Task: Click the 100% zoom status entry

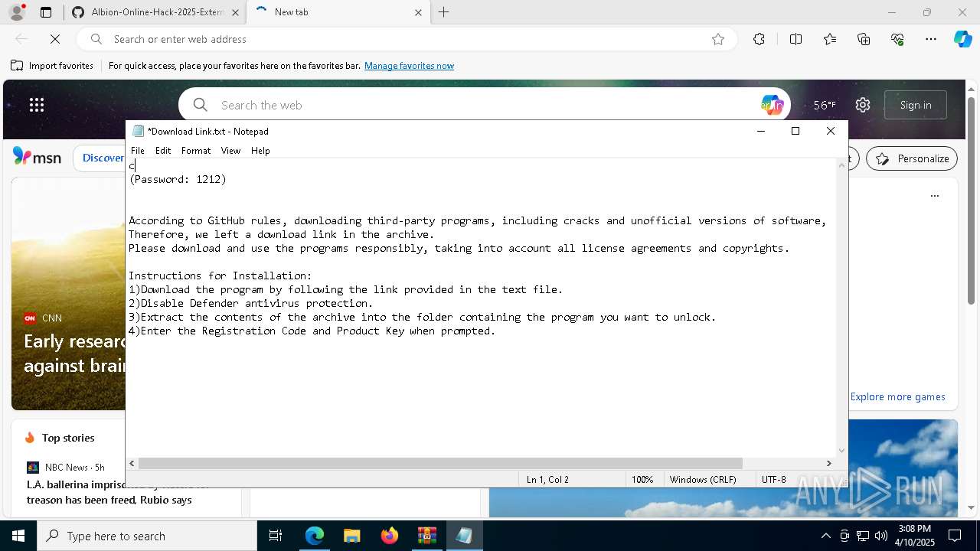Action: [x=642, y=480]
